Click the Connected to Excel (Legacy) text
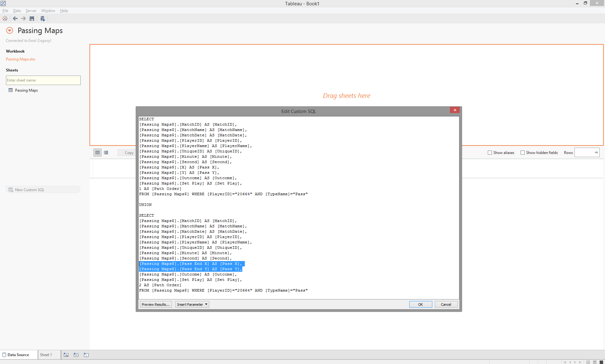This screenshot has height=364, width=605. tap(29, 40)
